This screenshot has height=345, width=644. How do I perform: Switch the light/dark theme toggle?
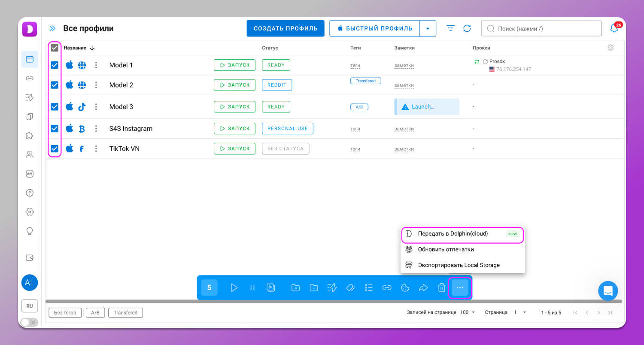click(x=29, y=322)
